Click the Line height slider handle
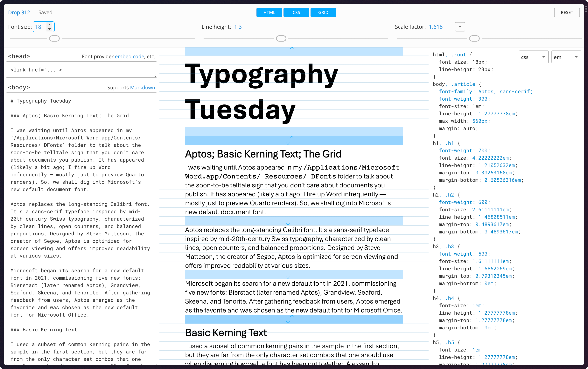 [x=281, y=38]
